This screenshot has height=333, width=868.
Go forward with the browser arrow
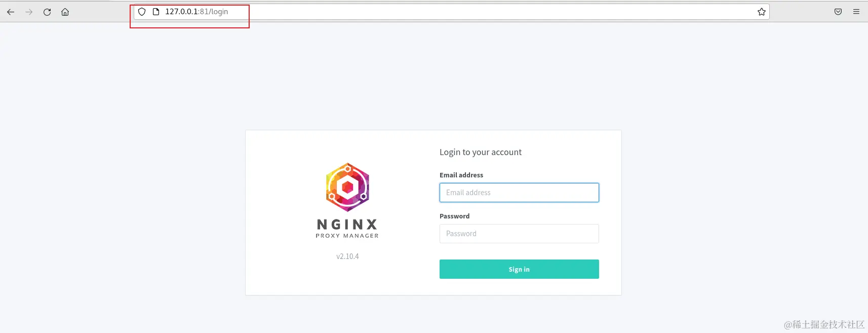click(x=29, y=12)
